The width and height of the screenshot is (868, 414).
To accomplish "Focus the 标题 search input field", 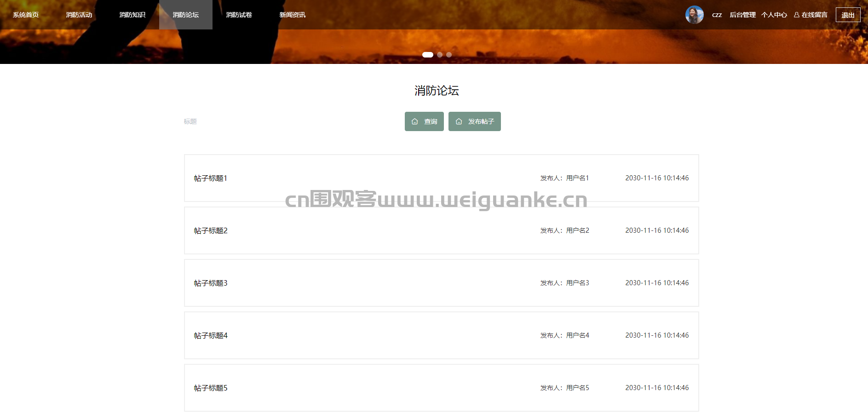I will (290, 121).
